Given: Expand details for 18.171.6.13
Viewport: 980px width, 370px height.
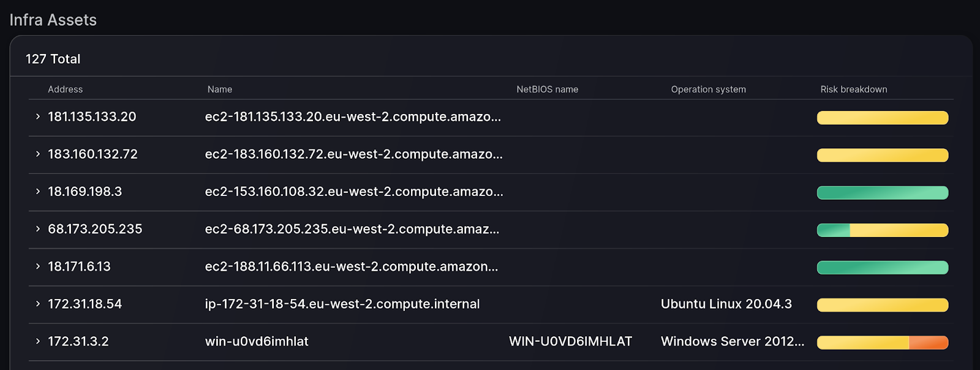Looking at the screenshot, I should pos(38,266).
